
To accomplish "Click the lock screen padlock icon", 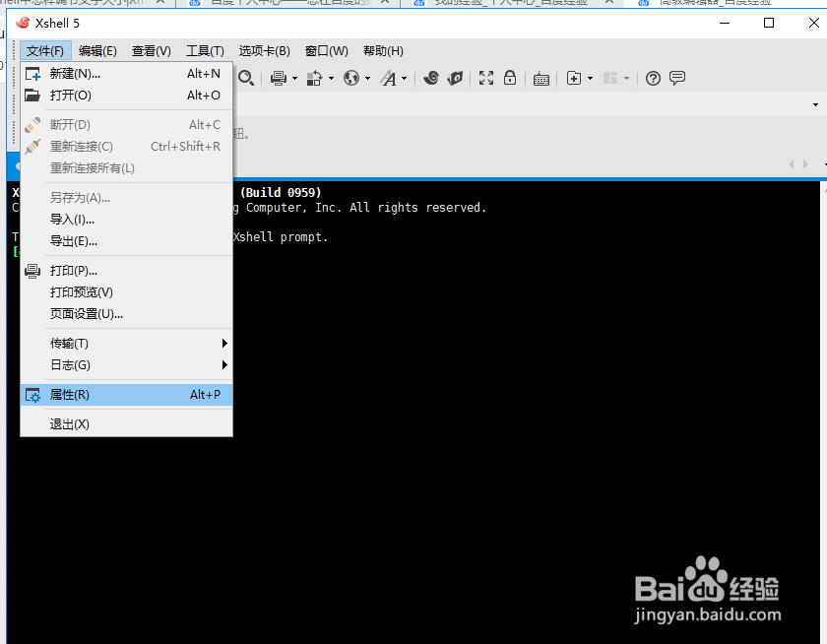I will click(510, 78).
